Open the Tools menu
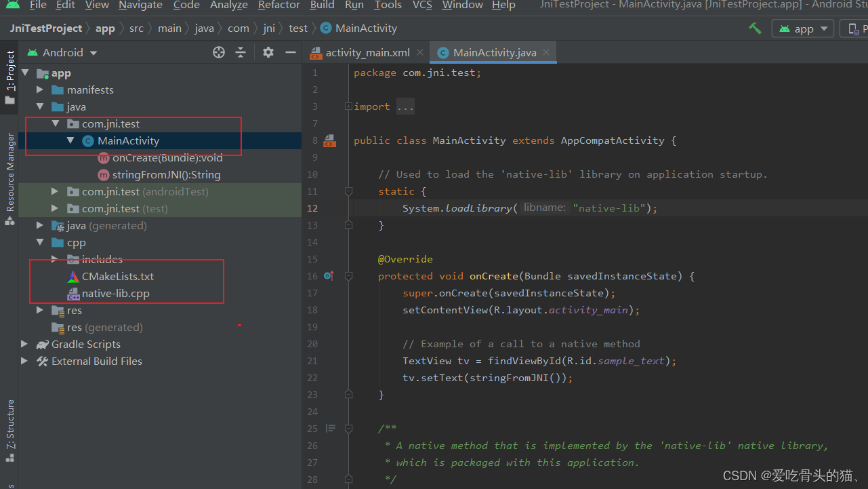This screenshot has width=868, height=489. tap(388, 5)
